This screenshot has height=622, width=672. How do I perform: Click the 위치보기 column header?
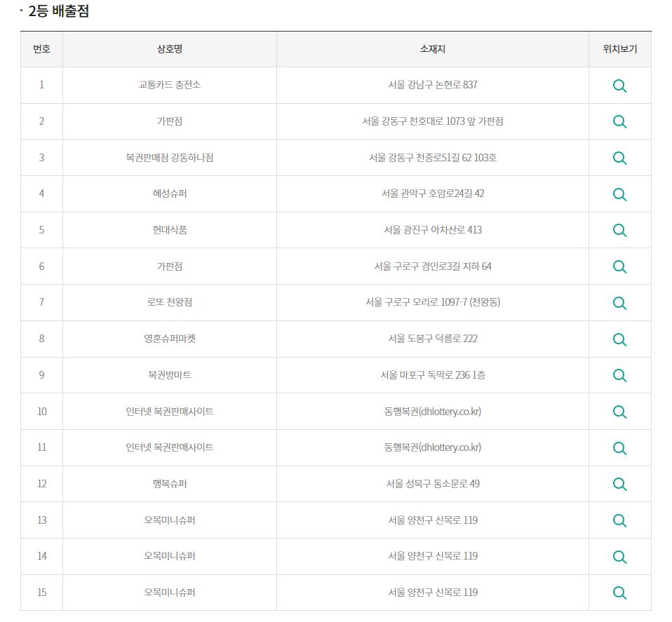click(619, 49)
